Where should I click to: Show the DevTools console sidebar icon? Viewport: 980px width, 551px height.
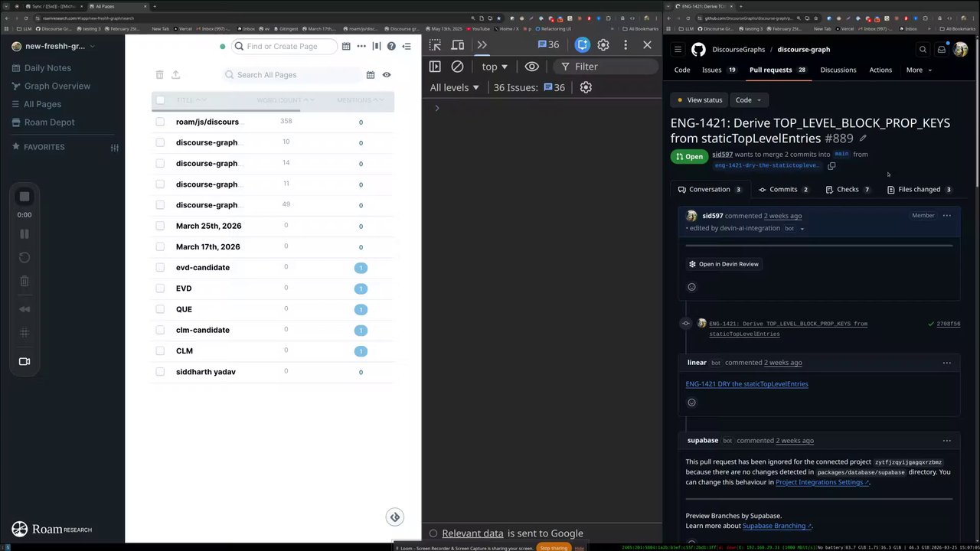435,67
